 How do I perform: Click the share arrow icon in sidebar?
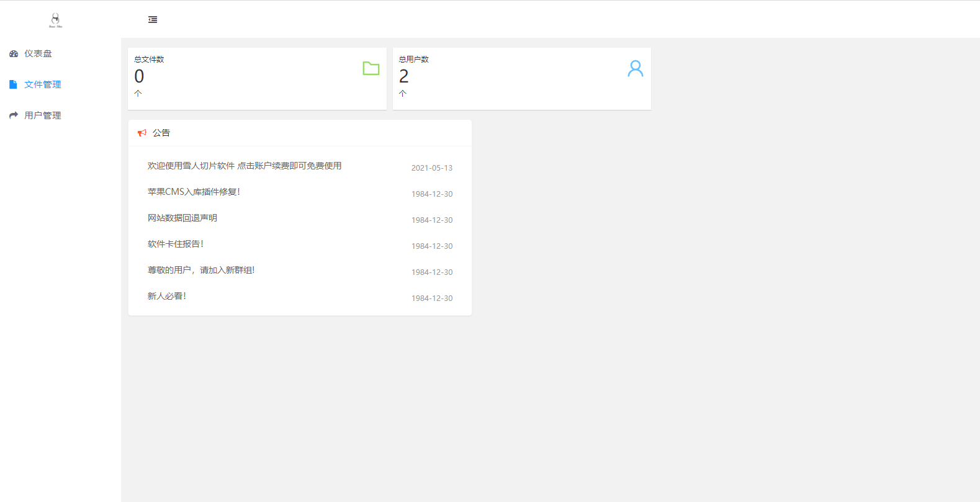point(14,115)
